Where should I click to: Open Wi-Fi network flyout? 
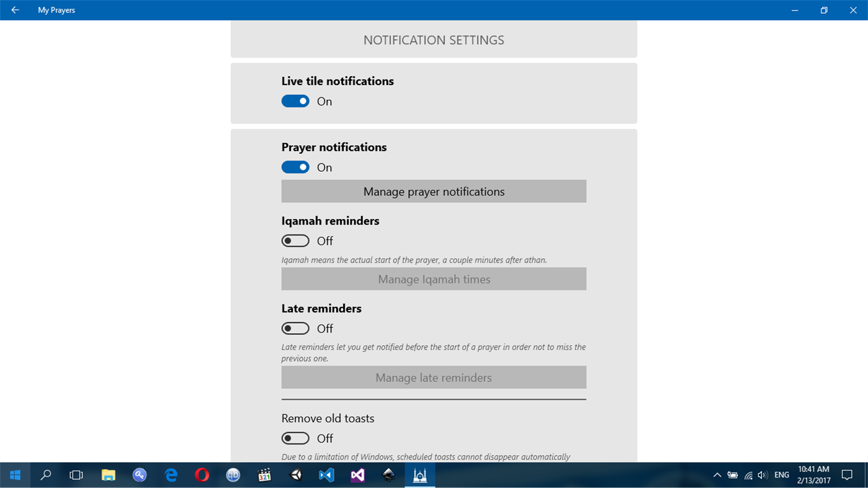[x=748, y=475]
